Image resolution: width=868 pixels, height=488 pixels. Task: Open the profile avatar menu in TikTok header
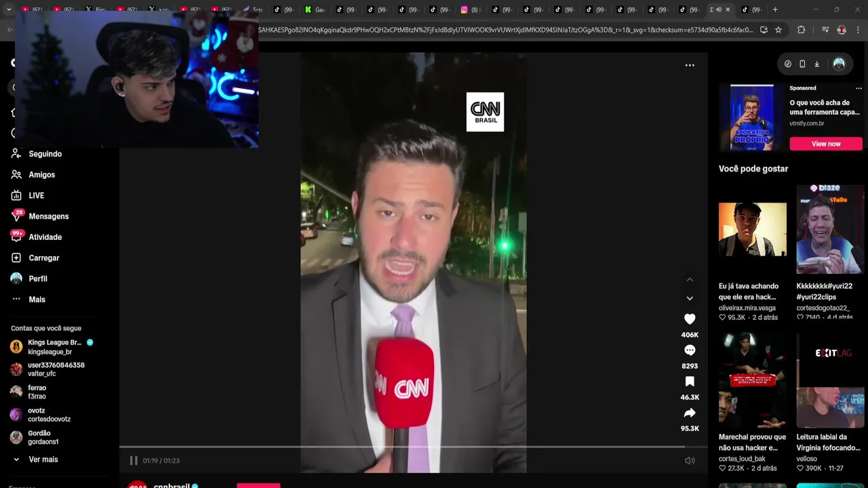point(839,64)
